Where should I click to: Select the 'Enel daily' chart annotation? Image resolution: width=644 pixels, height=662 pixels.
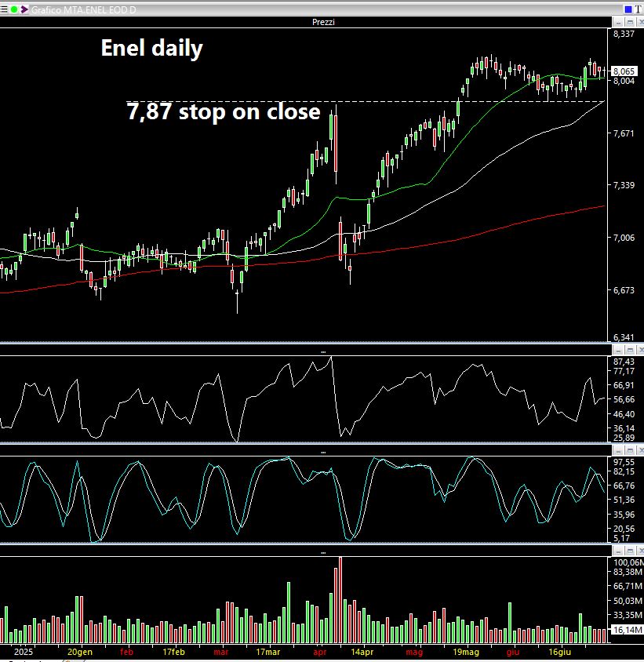(152, 48)
